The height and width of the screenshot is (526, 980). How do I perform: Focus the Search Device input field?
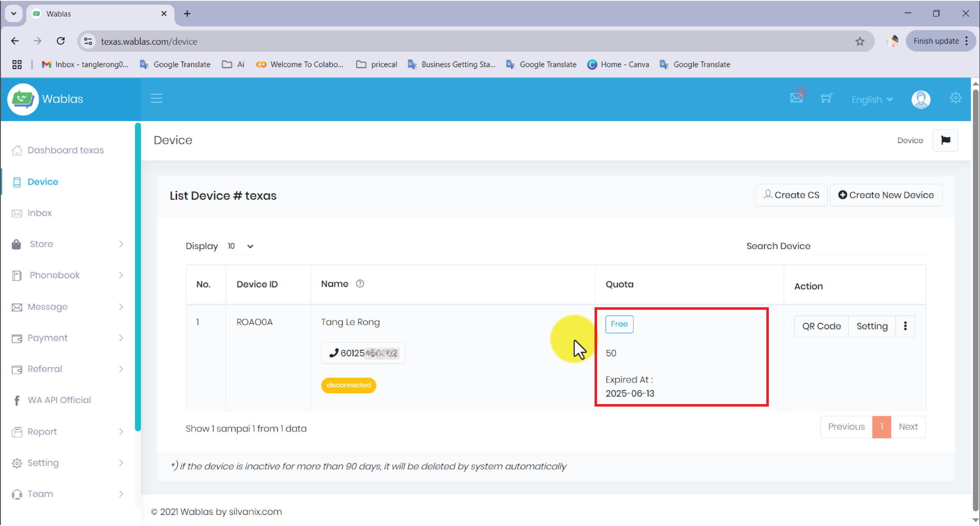coord(871,246)
